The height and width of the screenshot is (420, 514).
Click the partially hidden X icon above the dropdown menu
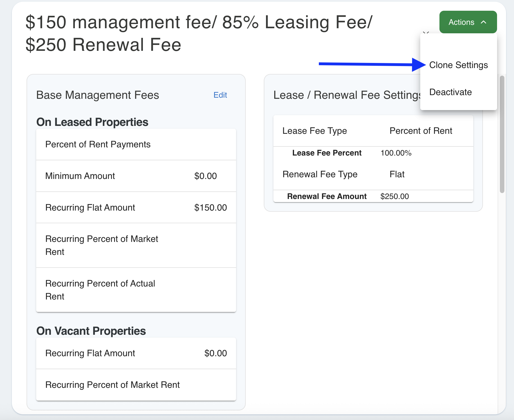(426, 33)
